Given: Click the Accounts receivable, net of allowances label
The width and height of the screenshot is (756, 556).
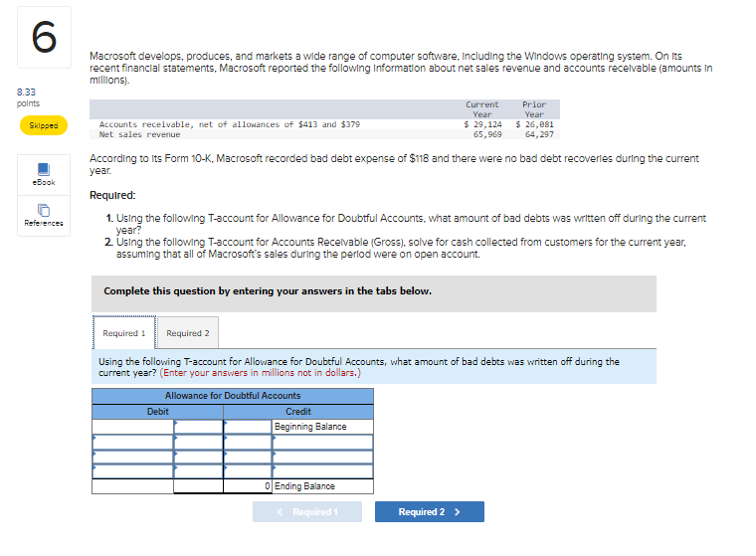Looking at the screenshot, I should 230,124.
